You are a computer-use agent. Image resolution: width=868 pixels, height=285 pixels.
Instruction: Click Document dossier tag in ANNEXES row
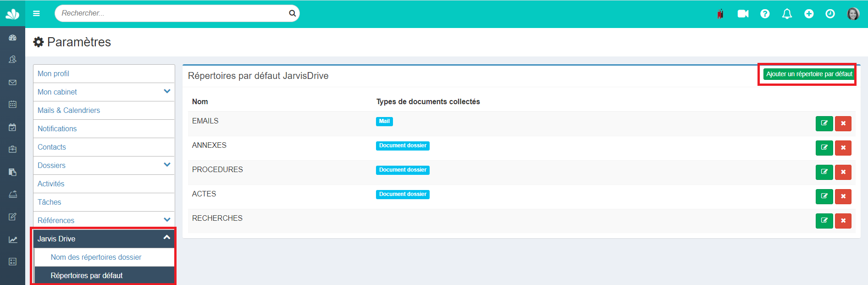click(x=403, y=145)
